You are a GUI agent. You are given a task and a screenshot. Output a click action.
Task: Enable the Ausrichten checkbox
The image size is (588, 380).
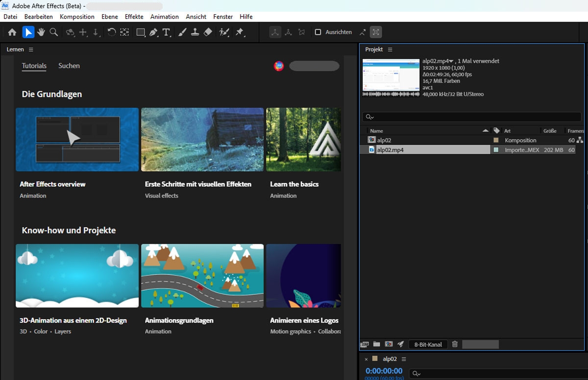(x=318, y=32)
